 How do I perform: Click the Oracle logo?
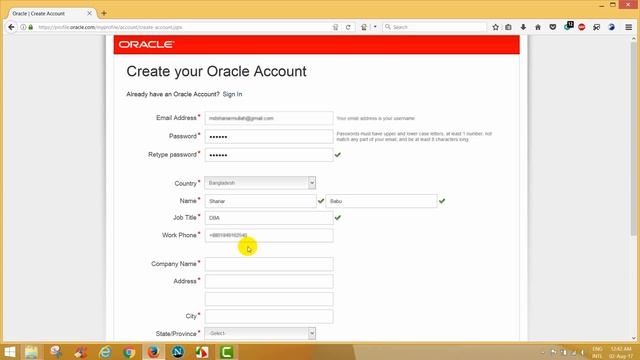147,44
